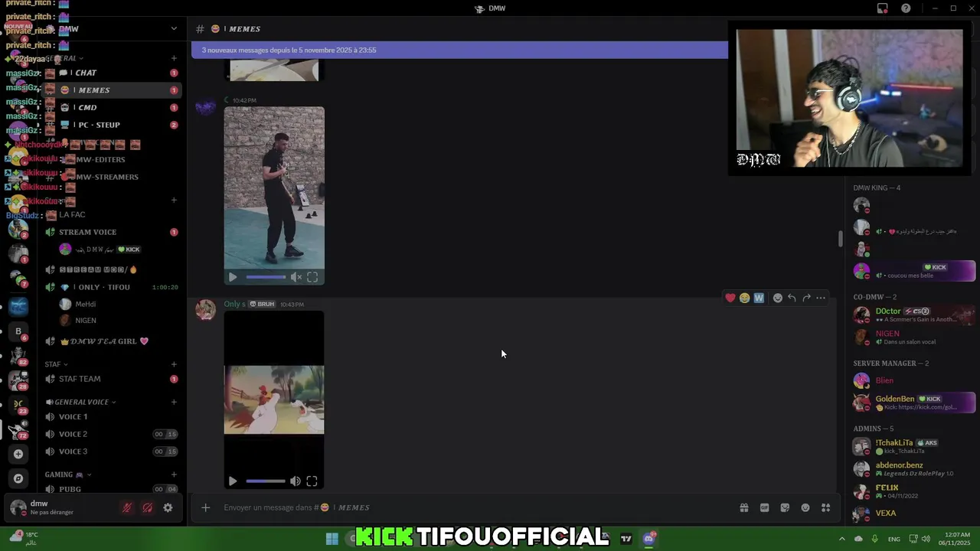Play the cartoon rooster video
The width and height of the screenshot is (980, 551).
[233, 481]
